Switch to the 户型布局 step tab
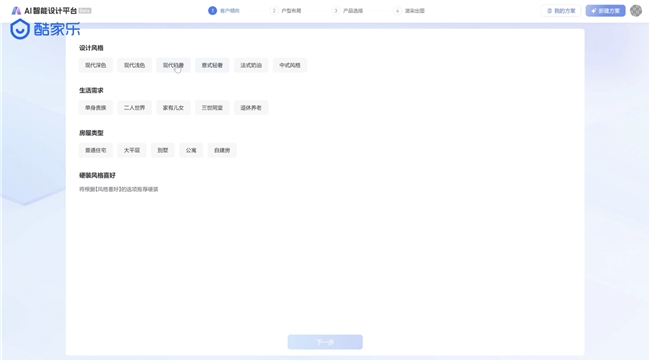This screenshot has height=361, width=650. pyautogui.click(x=291, y=11)
